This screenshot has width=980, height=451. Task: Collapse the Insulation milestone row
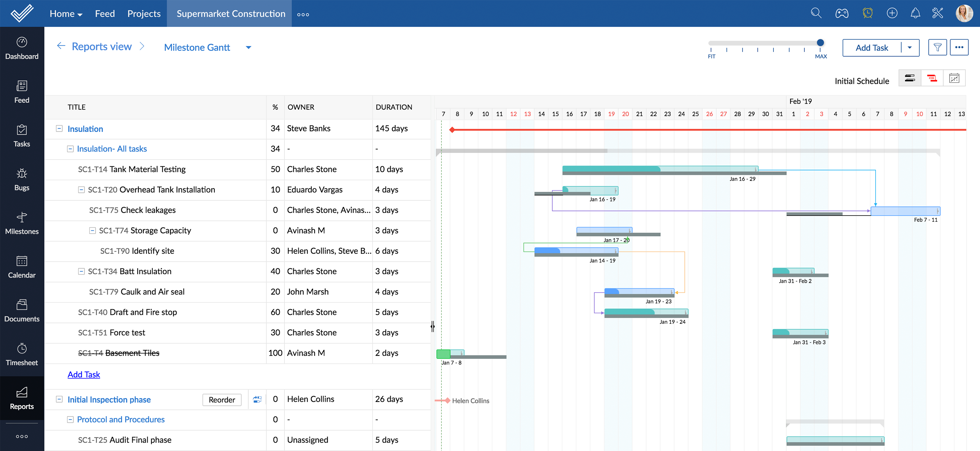click(x=59, y=129)
